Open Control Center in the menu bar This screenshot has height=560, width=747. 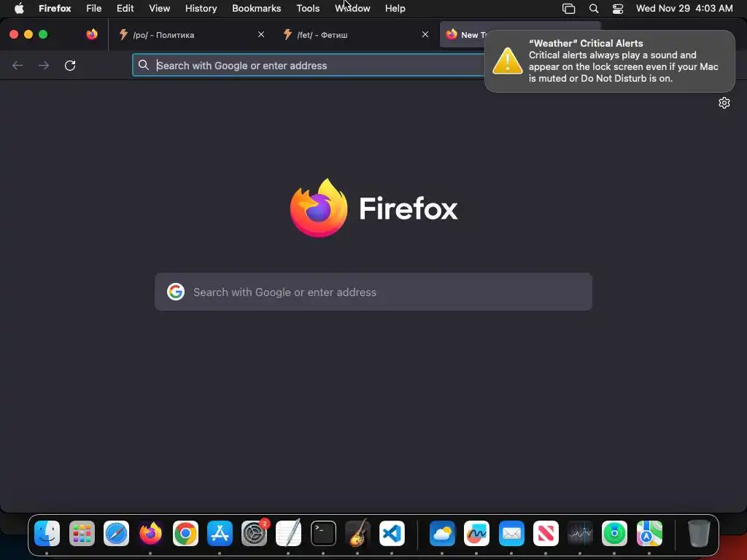[618, 9]
